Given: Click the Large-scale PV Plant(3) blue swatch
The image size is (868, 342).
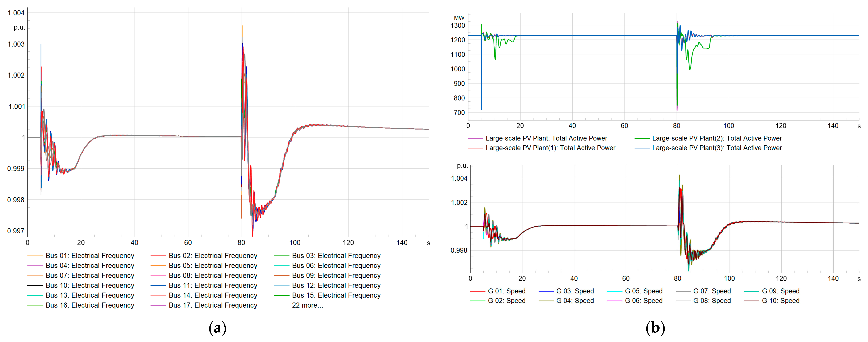Looking at the screenshot, I should (x=642, y=148).
